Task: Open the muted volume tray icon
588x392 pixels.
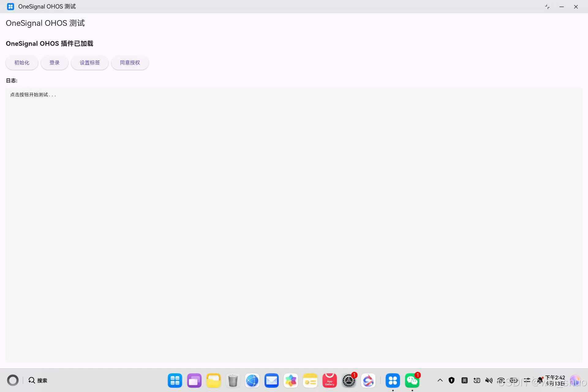Action: [489, 380]
